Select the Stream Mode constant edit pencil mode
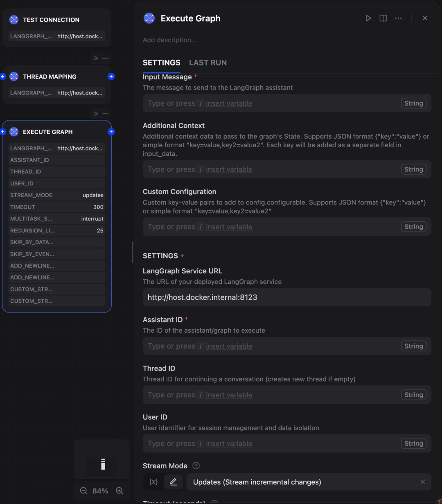This screenshot has width=442, height=504. [x=174, y=482]
